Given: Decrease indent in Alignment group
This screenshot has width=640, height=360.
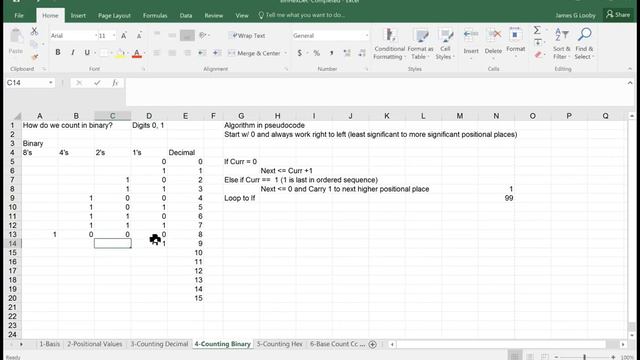Looking at the screenshot, I should coord(202,53).
